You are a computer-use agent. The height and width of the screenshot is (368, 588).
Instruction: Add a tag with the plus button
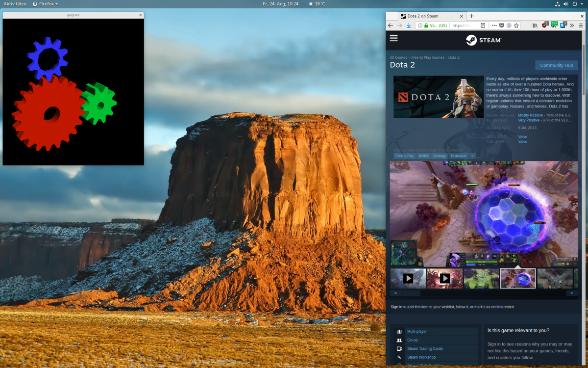pos(473,156)
